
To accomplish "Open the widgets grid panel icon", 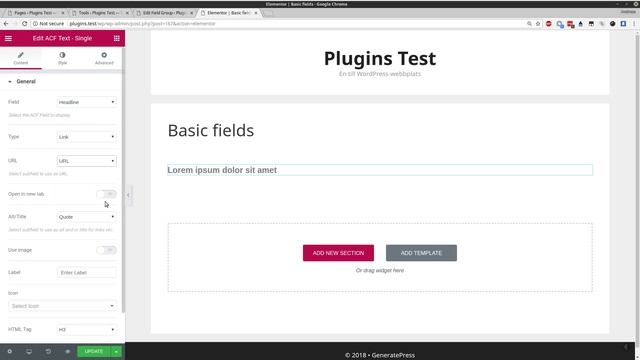I will (117, 38).
